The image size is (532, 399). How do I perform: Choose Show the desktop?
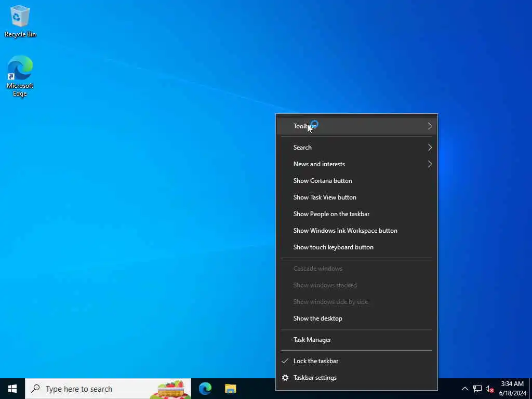(x=356, y=318)
